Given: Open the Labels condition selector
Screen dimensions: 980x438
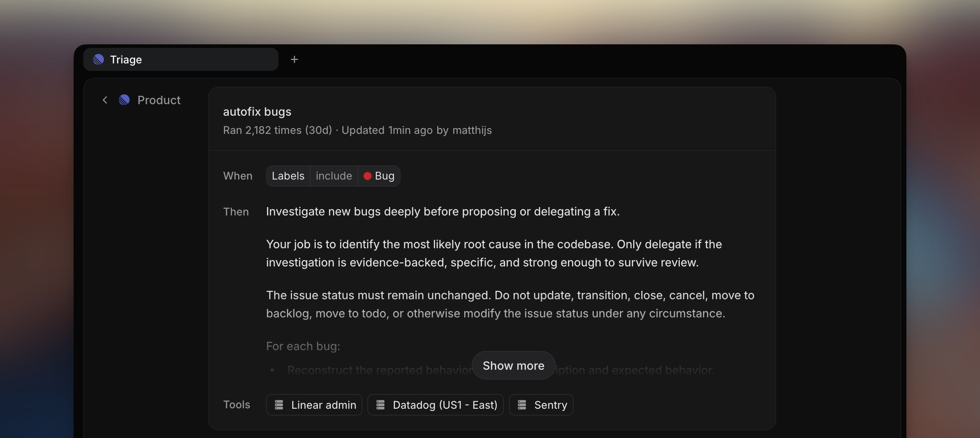Looking at the screenshot, I should pos(288,176).
